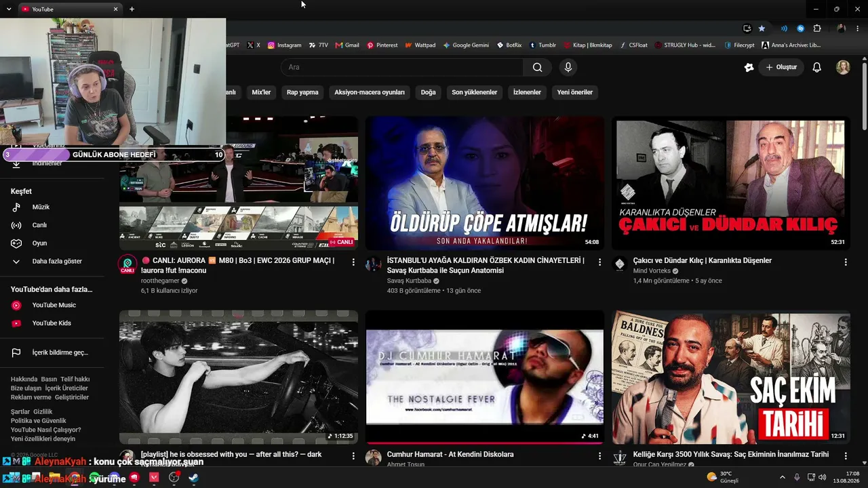Open OBS Studio from the taskbar
Viewport: 868px width, 488px height.
(174, 477)
